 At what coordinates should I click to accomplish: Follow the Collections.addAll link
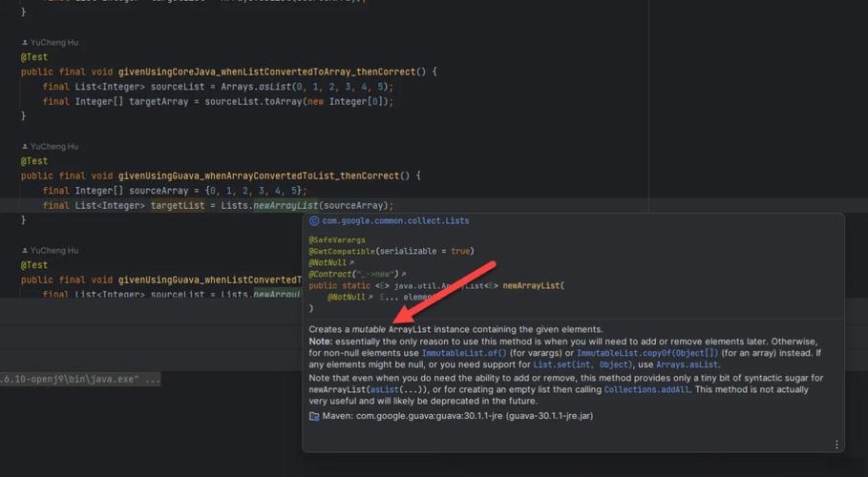[x=647, y=389]
